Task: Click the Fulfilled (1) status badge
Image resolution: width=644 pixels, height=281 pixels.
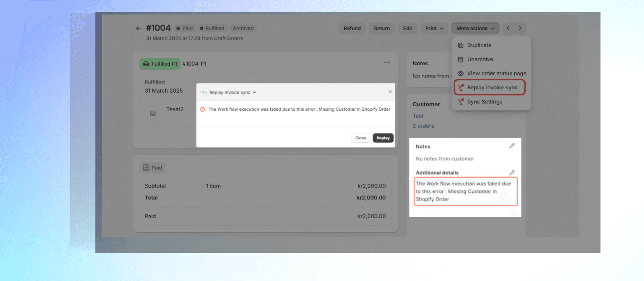Action: point(160,64)
